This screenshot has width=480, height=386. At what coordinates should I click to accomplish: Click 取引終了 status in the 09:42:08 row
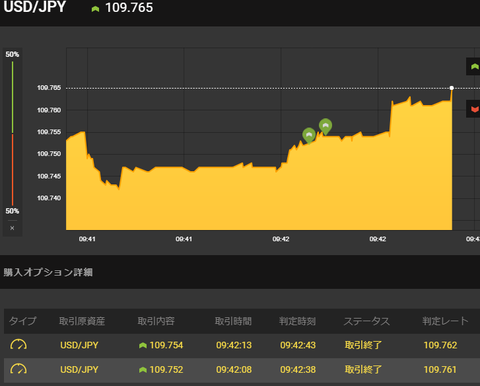[363, 369]
